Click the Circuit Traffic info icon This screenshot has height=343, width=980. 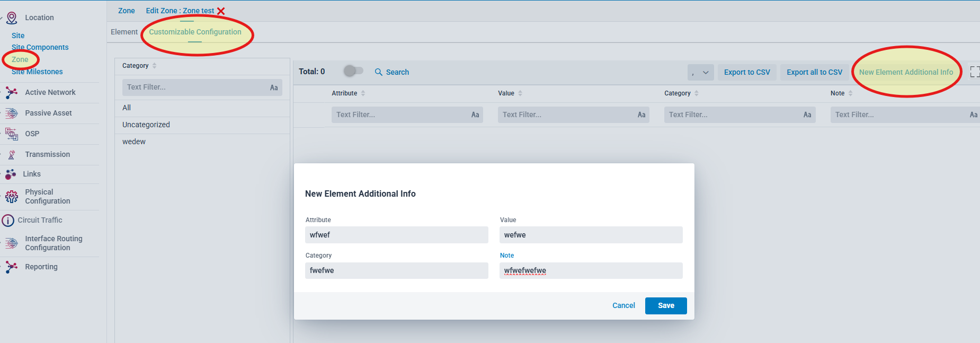(8, 221)
